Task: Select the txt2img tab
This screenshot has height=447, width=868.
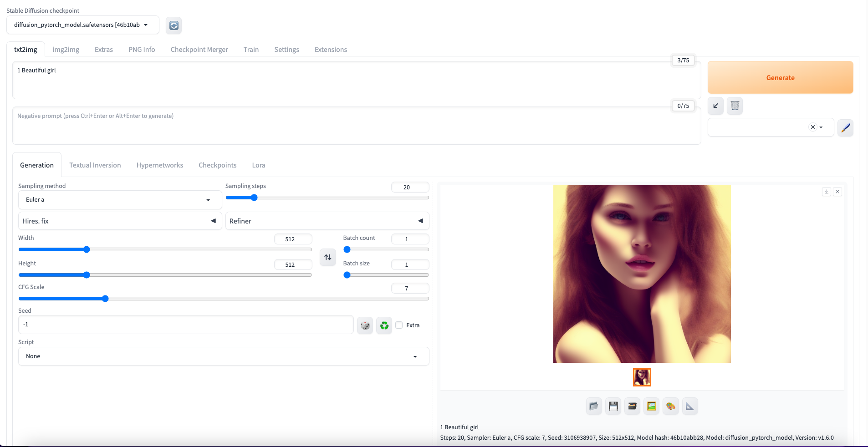Action: point(26,49)
